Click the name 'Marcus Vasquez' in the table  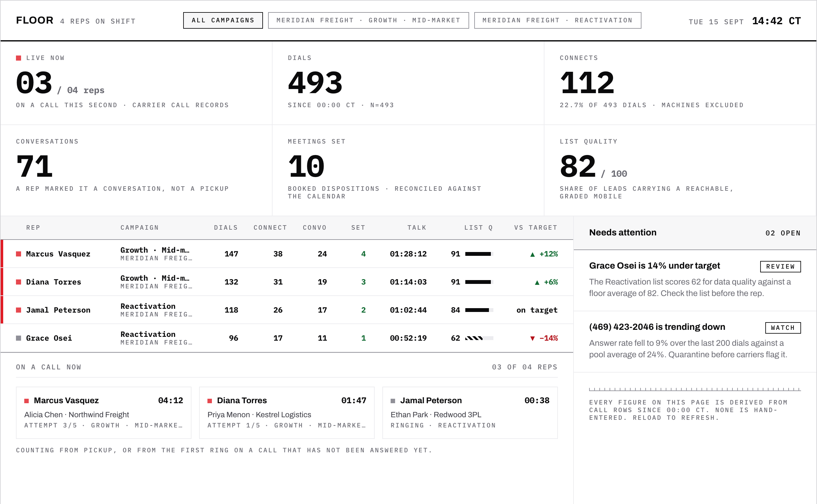[x=58, y=254]
